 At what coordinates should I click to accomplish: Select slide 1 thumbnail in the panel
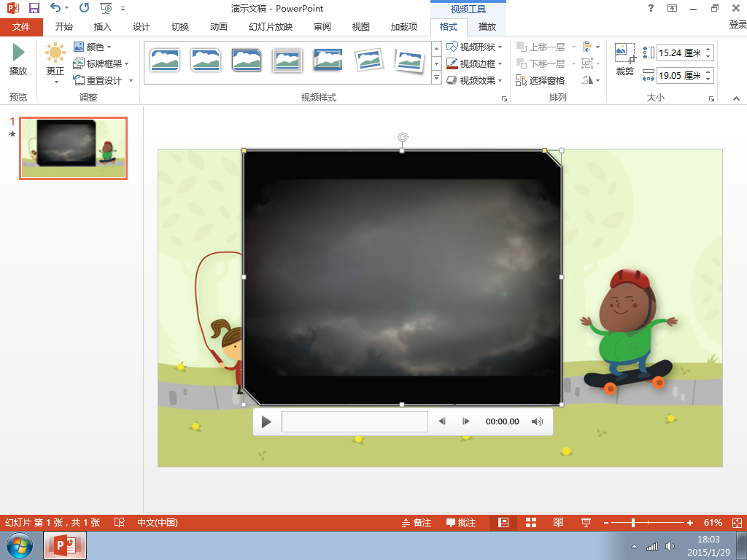(x=74, y=148)
